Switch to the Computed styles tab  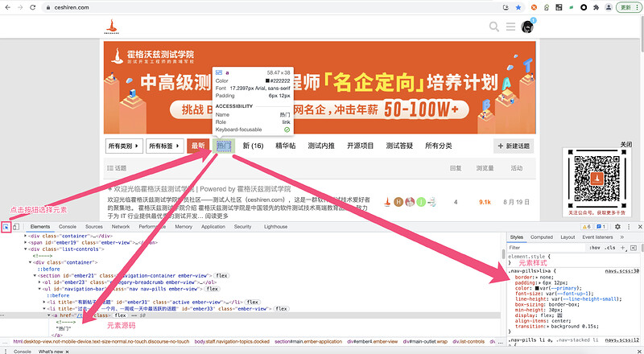click(541, 237)
